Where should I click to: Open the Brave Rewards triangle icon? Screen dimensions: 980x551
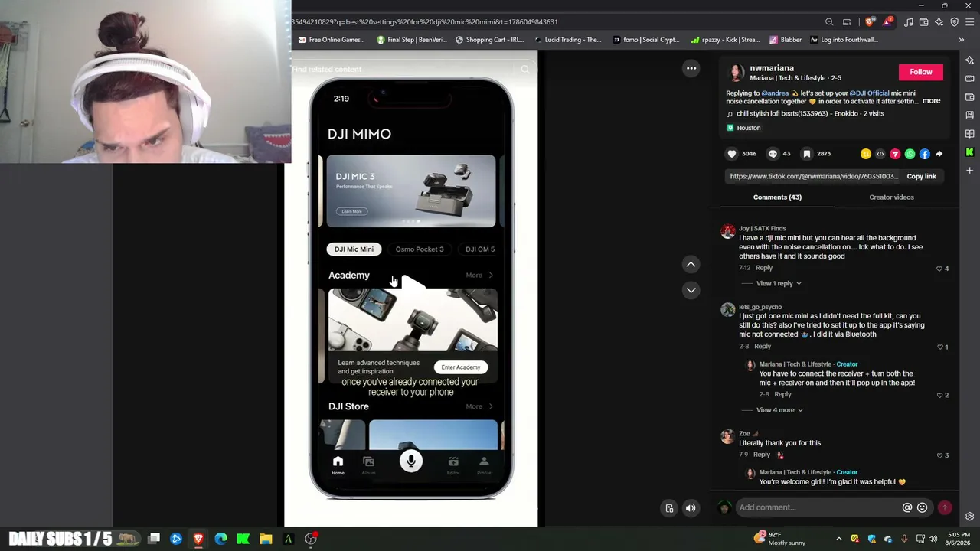point(888,22)
